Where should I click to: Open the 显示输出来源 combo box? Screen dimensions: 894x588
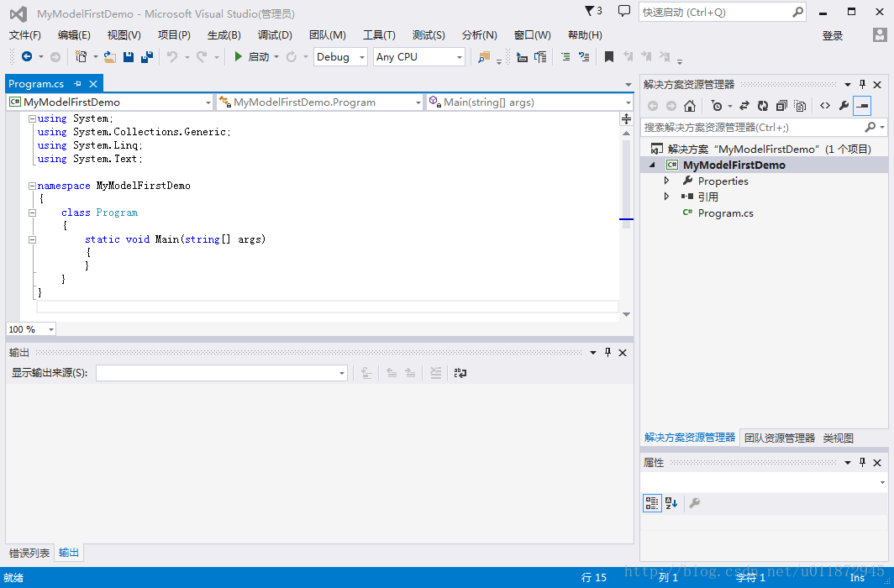pyautogui.click(x=222, y=373)
